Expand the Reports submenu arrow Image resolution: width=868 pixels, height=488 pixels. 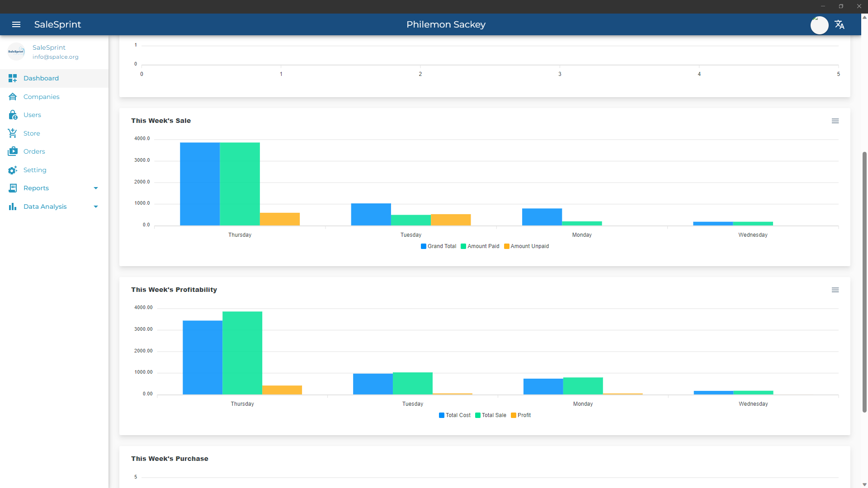[96, 188]
